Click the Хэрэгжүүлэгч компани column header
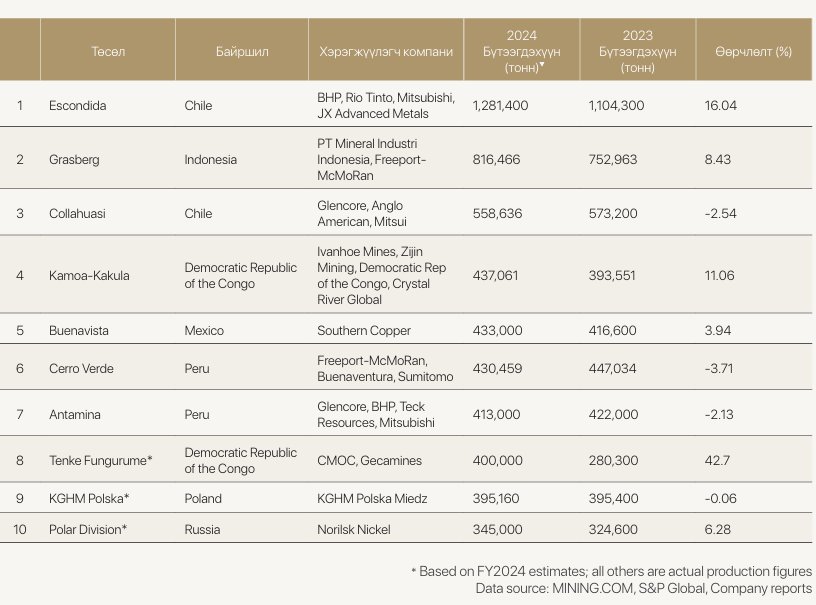Screen dimensions: 816x605 point(385,51)
